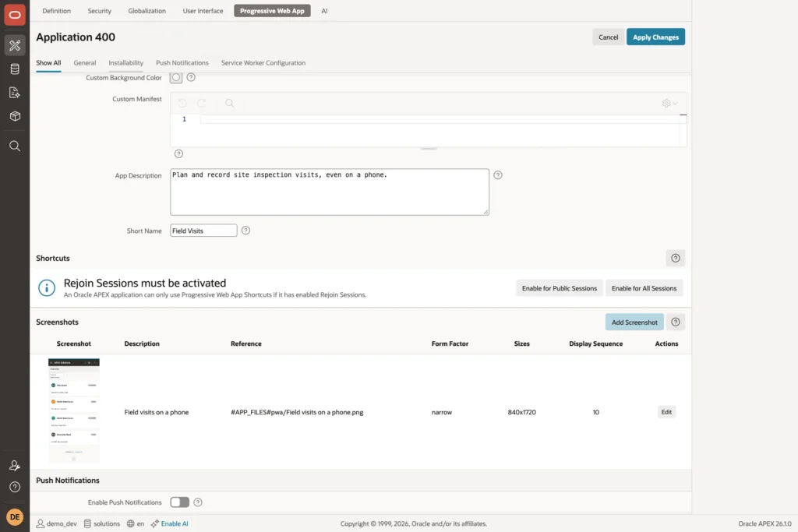The height and width of the screenshot is (532, 798).
Task: Open the SQL Workshop database icon
Action: coord(15,69)
